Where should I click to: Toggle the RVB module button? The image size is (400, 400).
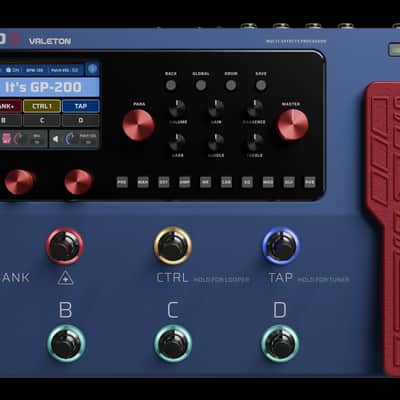coord(310,182)
